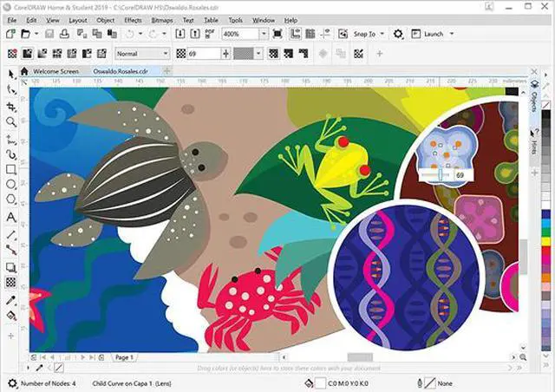555x392 pixels.
Task: Select the Connector tool
Action: coord(11,250)
